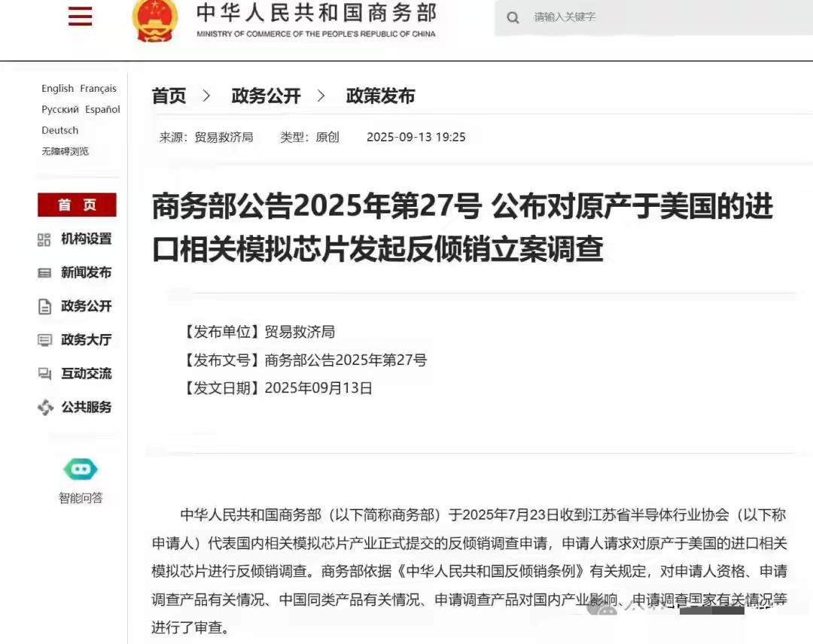Open 政策发布 breadcrumb link

(x=381, y=96)
